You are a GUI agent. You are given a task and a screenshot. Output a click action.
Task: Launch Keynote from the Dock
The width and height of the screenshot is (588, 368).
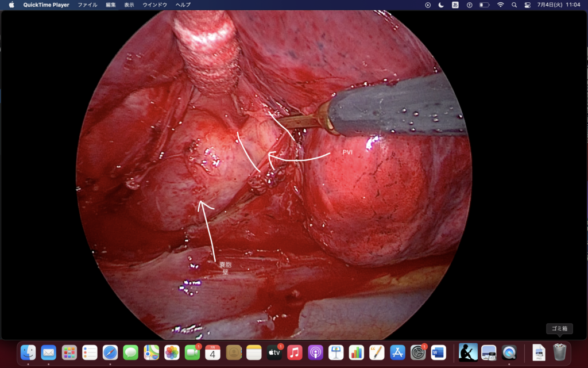pyautogui.click(x=336, y=352)
